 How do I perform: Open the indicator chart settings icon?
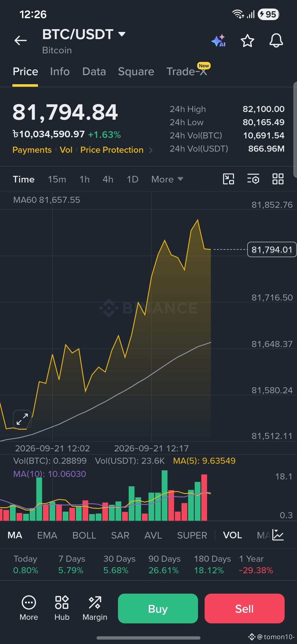coord(278,535)
